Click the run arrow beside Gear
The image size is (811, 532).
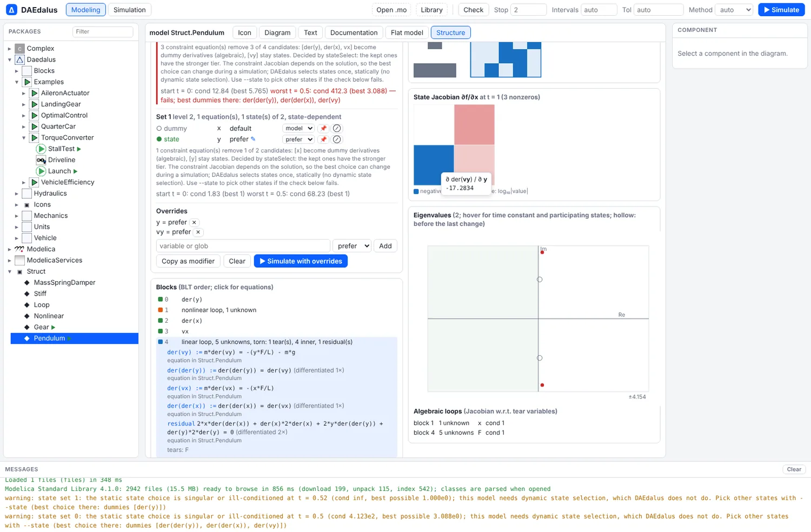point(53,327)
